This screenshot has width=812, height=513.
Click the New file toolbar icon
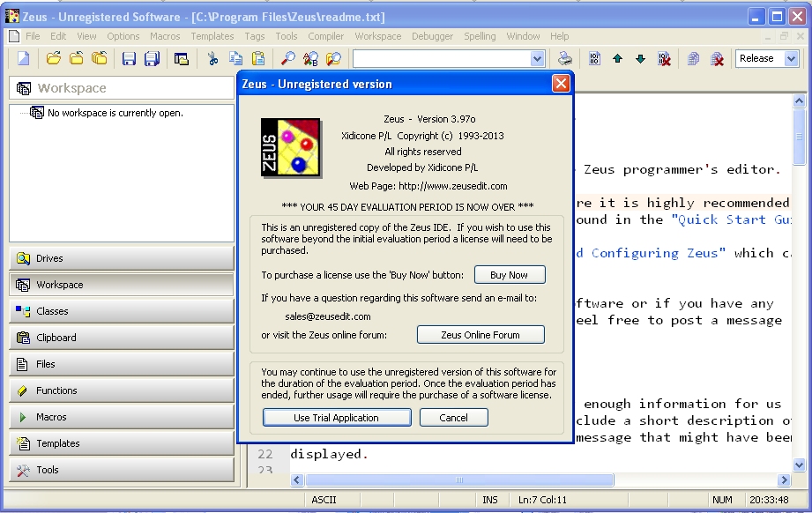23,58
